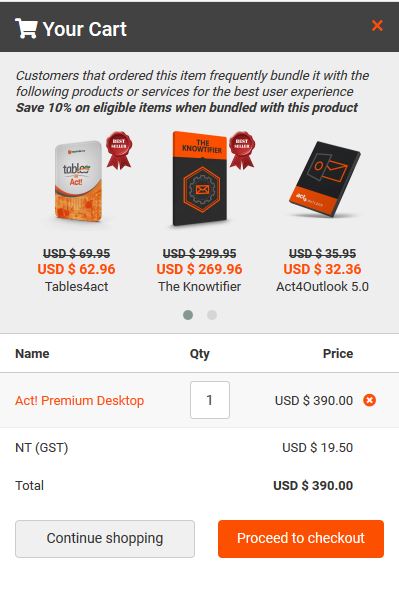Open The Knowtifier name link
399x593 pixels.
click(x=199, y=287)
